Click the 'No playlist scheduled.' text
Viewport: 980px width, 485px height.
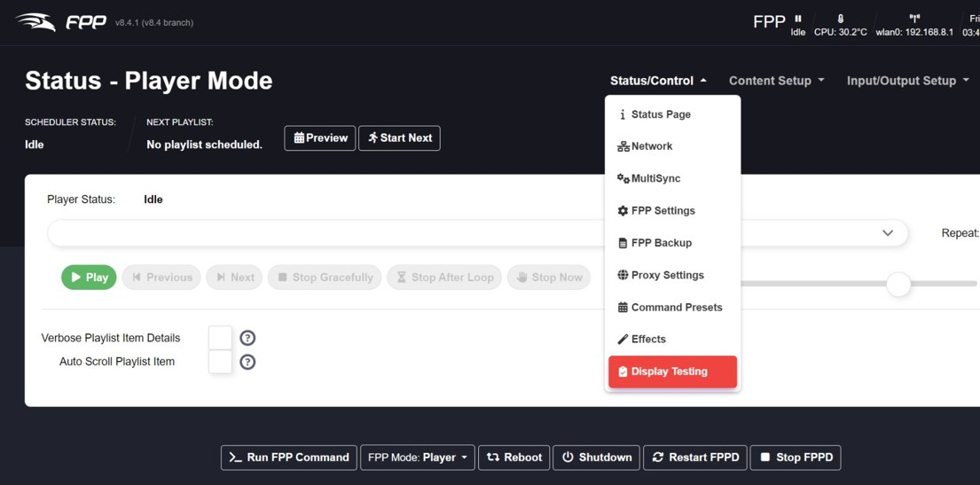point(204,145)
